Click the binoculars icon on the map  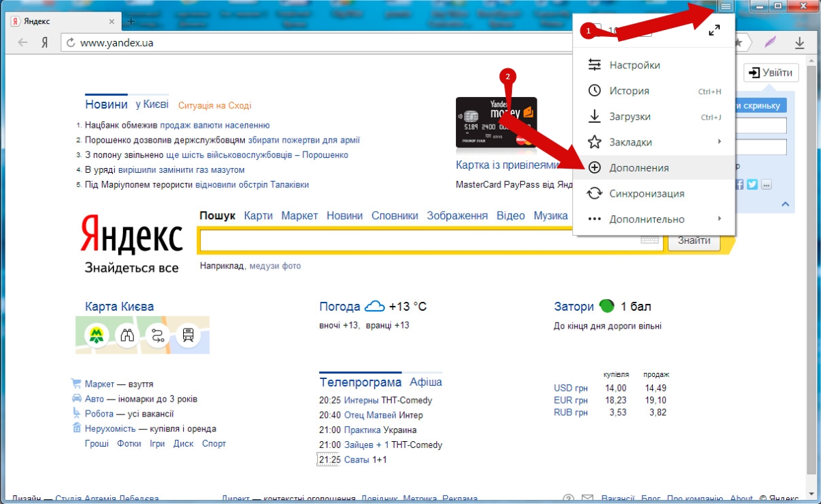pos(127,335)
